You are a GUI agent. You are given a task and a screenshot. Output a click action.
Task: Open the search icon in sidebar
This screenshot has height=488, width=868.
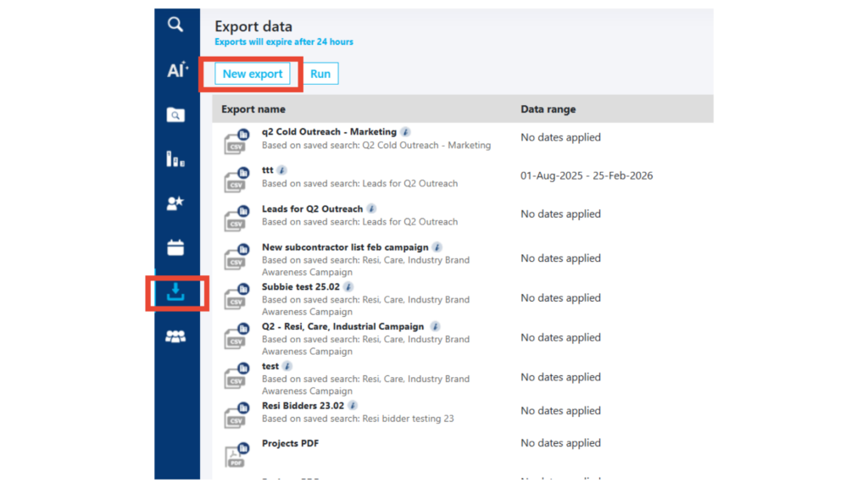pos(175,25)
